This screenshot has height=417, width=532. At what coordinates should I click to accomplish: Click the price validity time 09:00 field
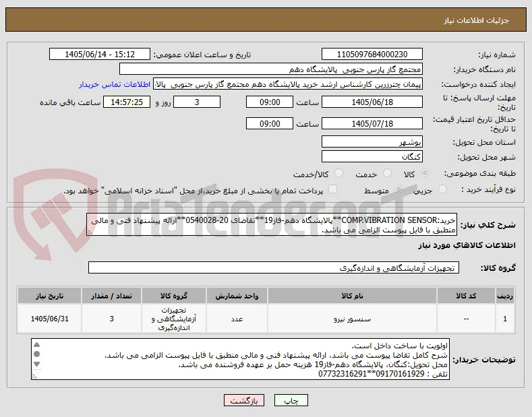tap(270, 123)
